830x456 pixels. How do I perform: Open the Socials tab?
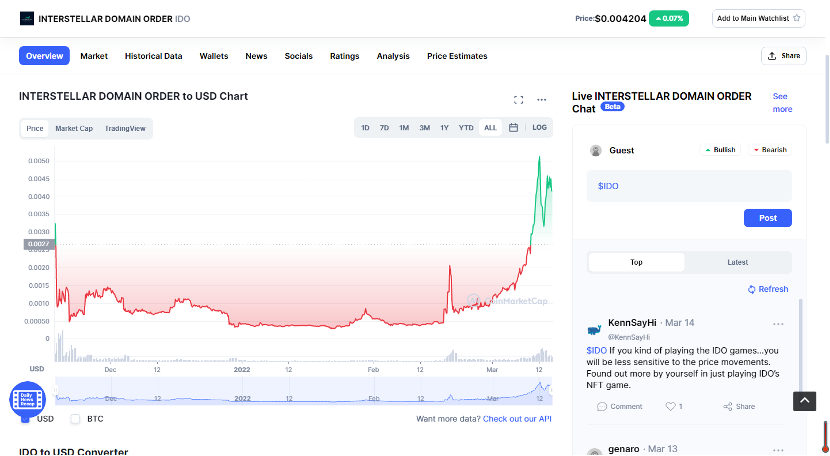[x=299, y=56]
